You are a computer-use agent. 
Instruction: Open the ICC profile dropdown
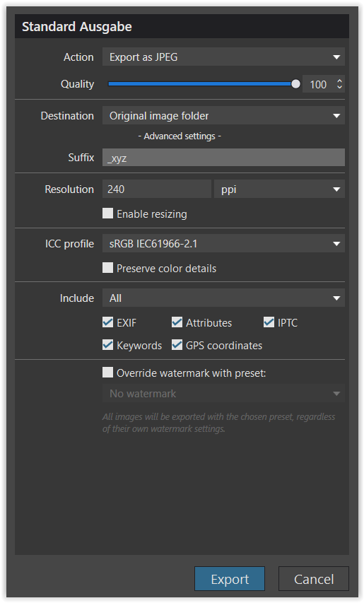(223, 243)
